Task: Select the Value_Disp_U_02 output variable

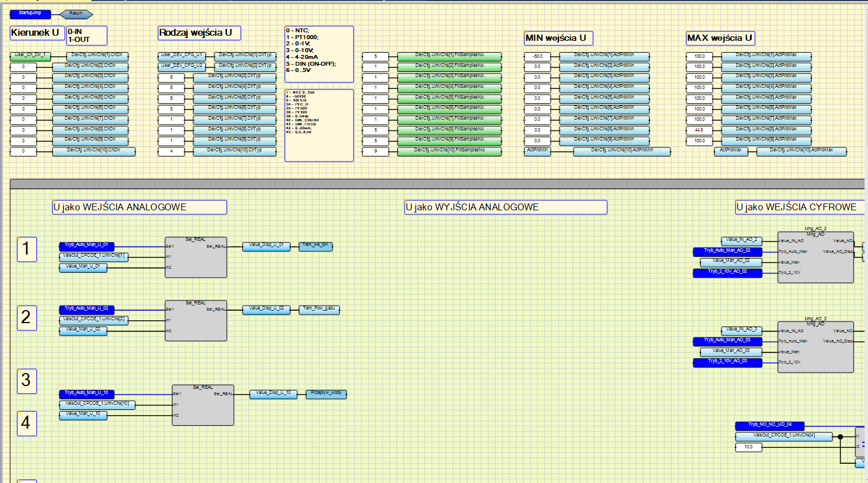Action: (267, 310)
